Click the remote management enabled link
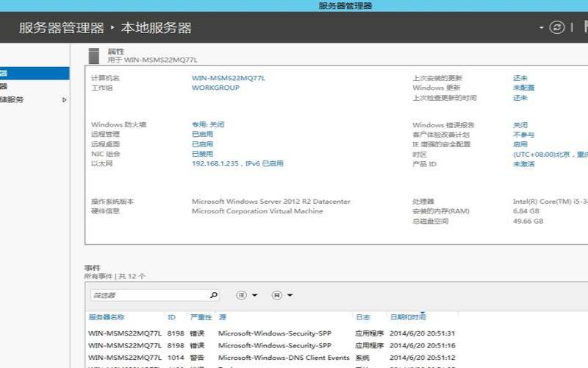This screenshot has width=588, height=368. click(203, 135)
